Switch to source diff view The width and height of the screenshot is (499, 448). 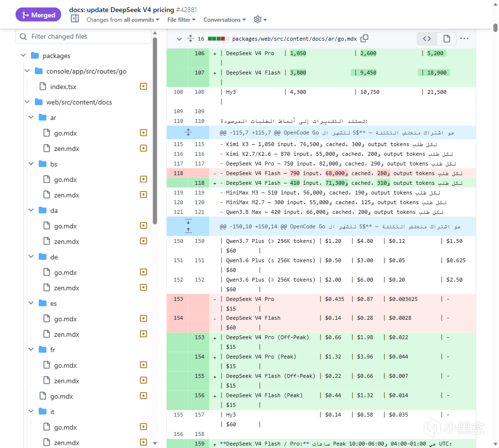(x=427, y=39)
